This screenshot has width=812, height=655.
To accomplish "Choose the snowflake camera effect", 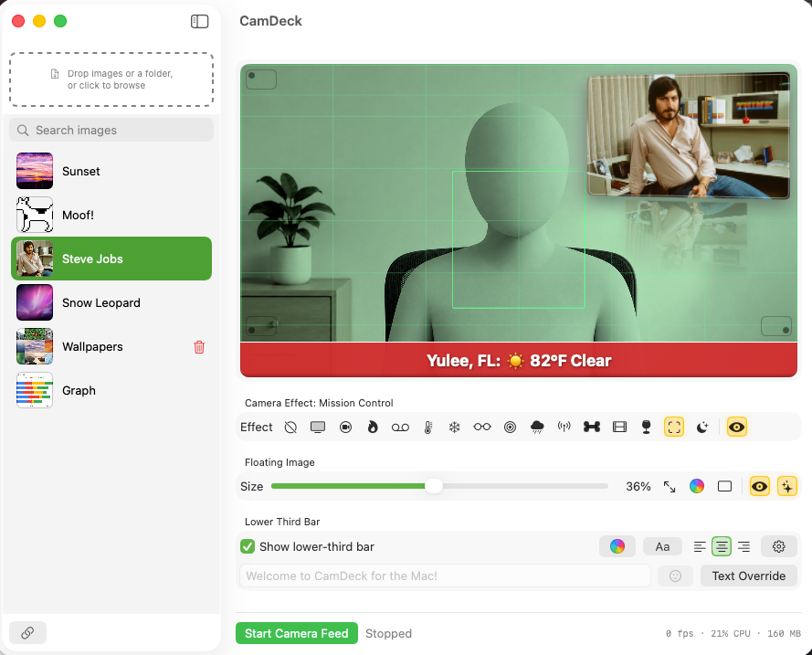I will pyautogui.click(x=454, y=428).
